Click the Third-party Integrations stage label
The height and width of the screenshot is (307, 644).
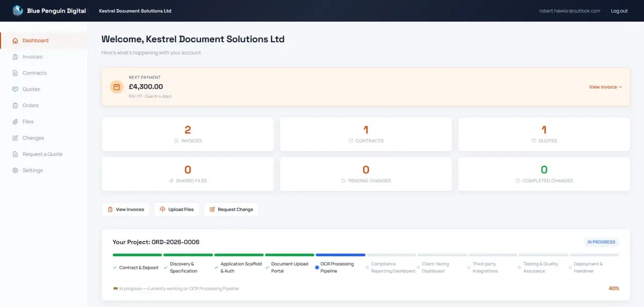(485, 268)
